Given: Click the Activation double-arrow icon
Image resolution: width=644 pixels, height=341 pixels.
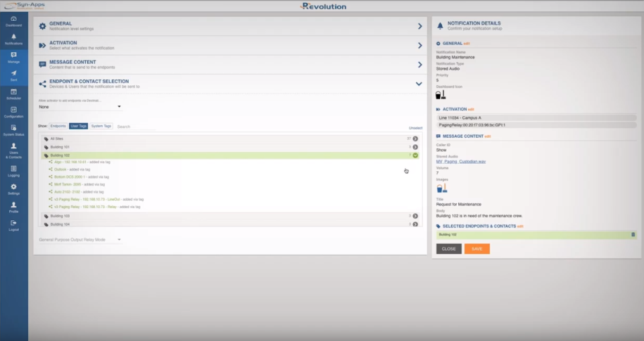Looking at the screenshot, I should [x=42, y=46].
